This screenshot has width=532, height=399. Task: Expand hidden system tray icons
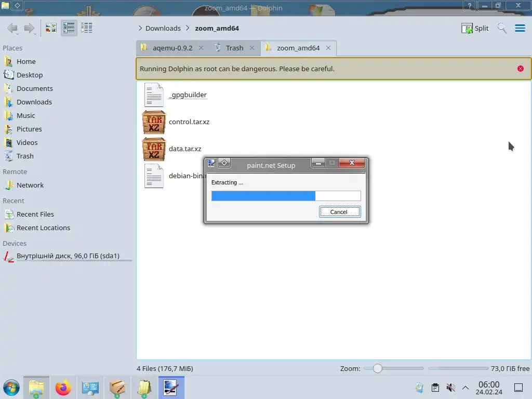click(x=465, y=388)
